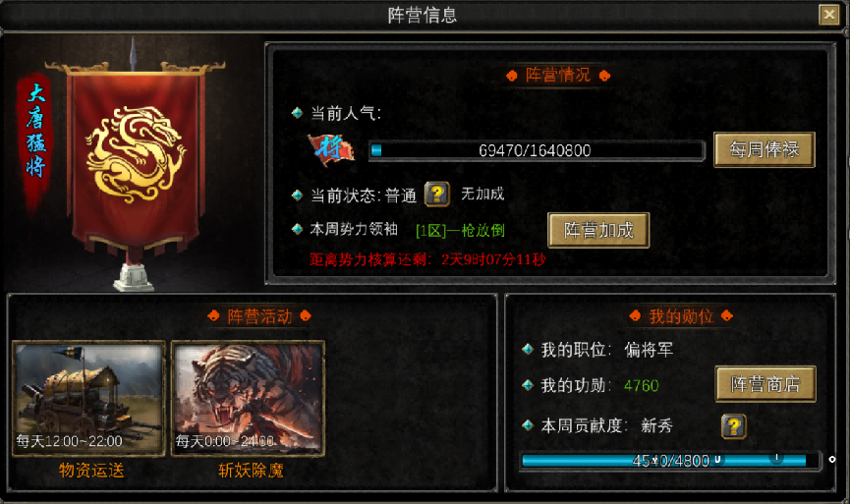Click diamond bullet beside 本周势力领袖

click(x=297, y=229)
